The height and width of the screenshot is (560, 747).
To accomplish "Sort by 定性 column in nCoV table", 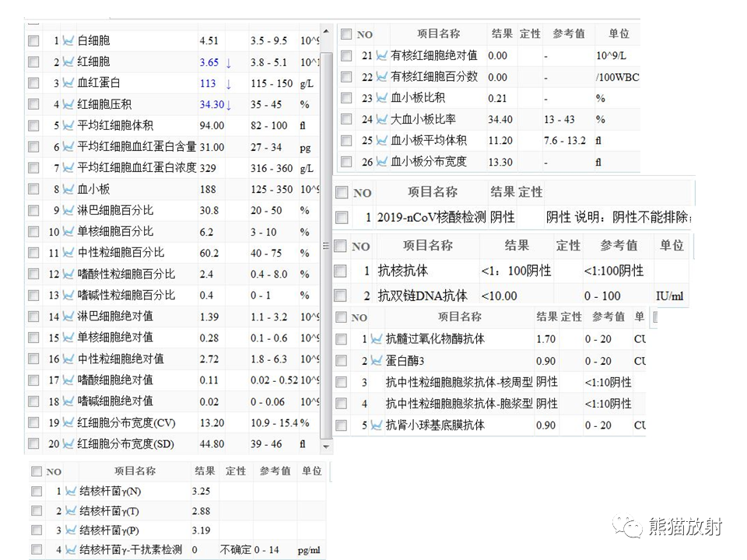I will [530, 192].
